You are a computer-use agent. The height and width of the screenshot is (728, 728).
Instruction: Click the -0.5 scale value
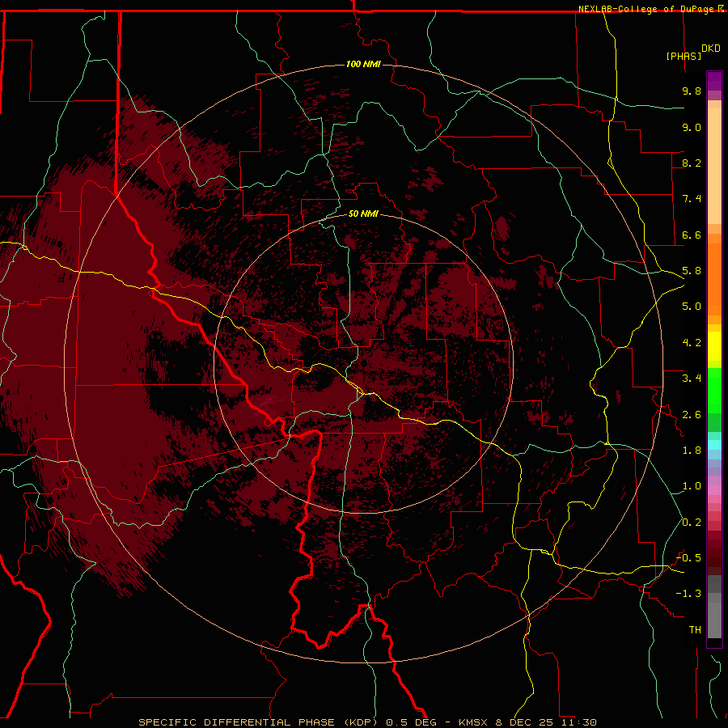[688, 558]
